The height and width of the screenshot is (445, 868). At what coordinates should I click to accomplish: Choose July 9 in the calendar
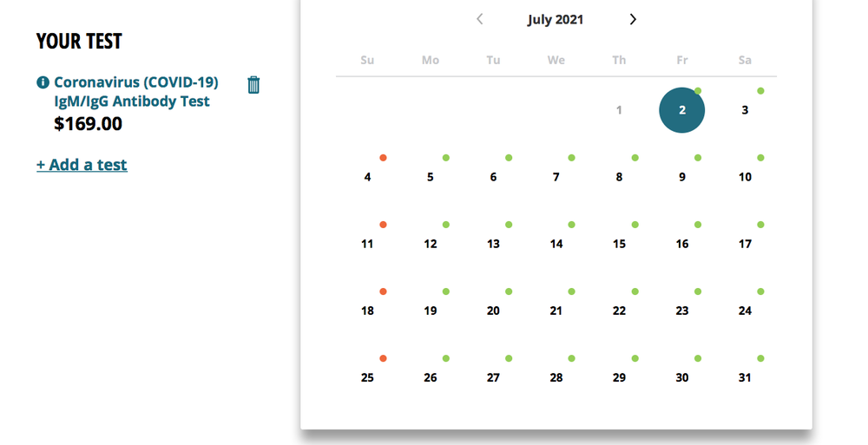(682, 177)
